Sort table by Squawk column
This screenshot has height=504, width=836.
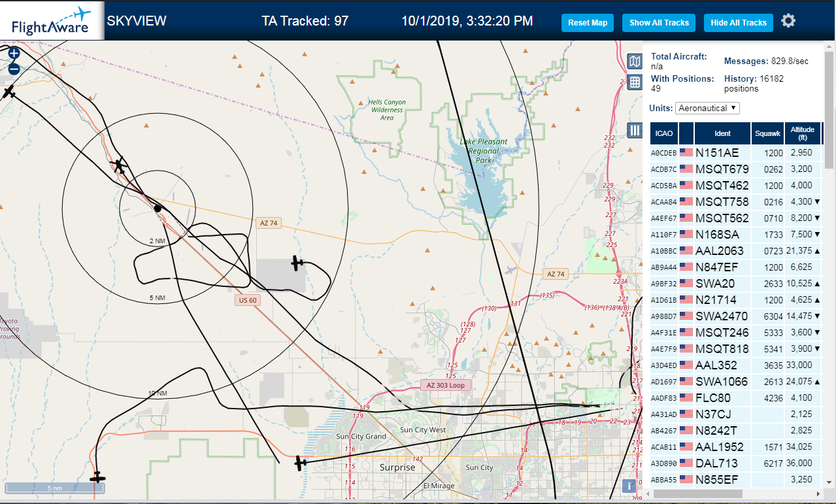coord(767,133)
